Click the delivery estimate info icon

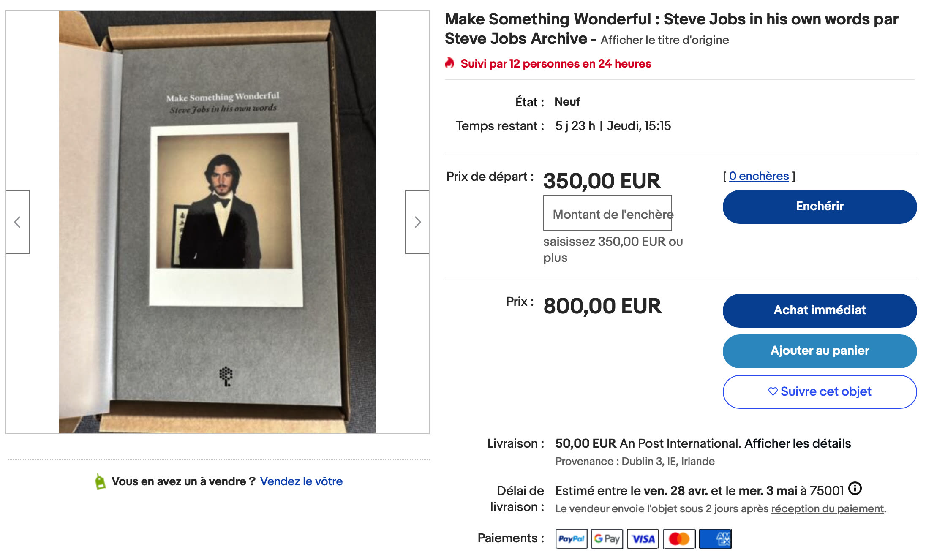(x=855, y=489)
